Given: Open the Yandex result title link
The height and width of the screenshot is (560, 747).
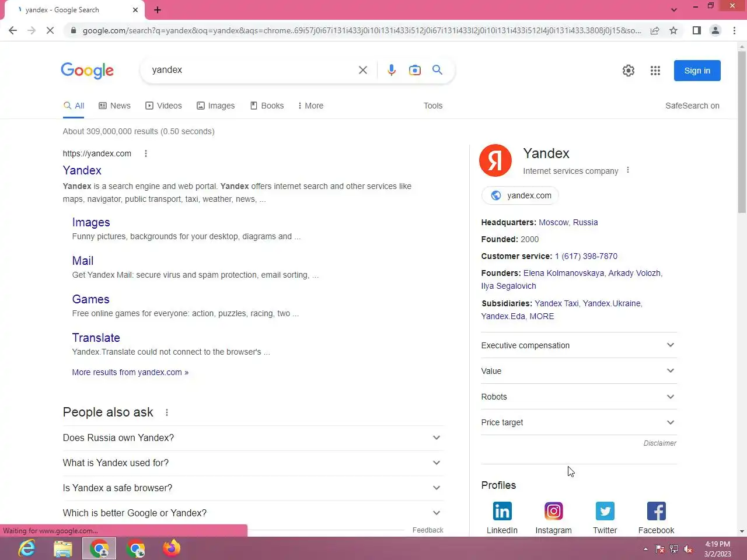Looking at the screenshot, I should (x=82, y=170).
